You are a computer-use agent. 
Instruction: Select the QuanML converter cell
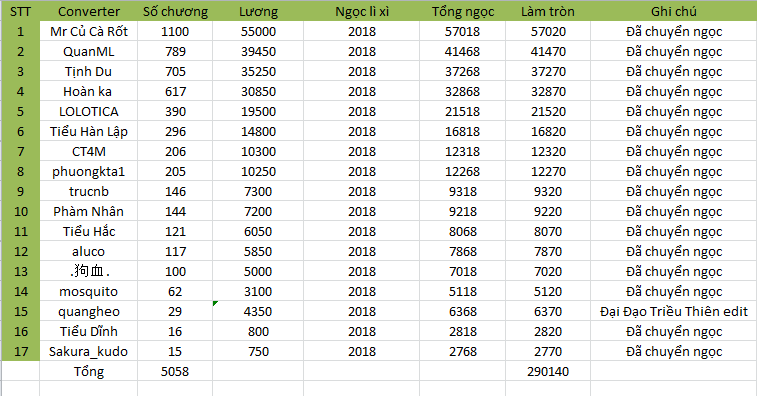[88, 51]
